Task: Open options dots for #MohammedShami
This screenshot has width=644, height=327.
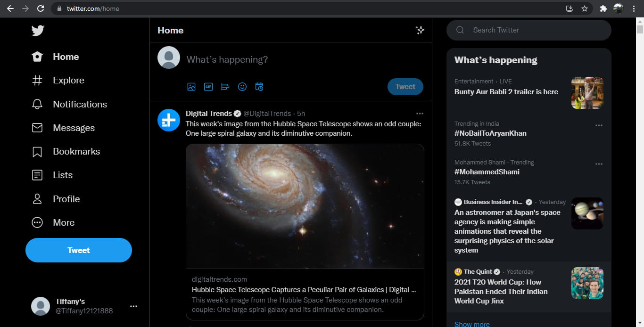Action: click(x=599, y=164)
